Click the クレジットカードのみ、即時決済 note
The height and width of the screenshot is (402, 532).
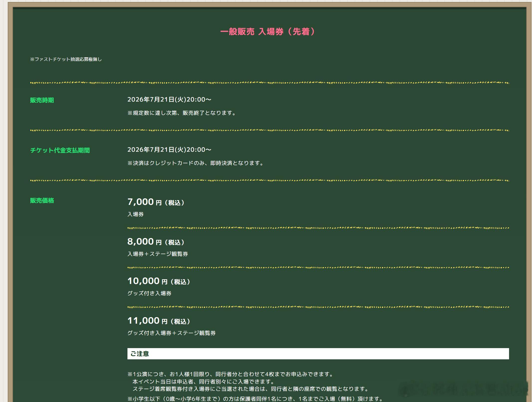click(x=196, y=163)
